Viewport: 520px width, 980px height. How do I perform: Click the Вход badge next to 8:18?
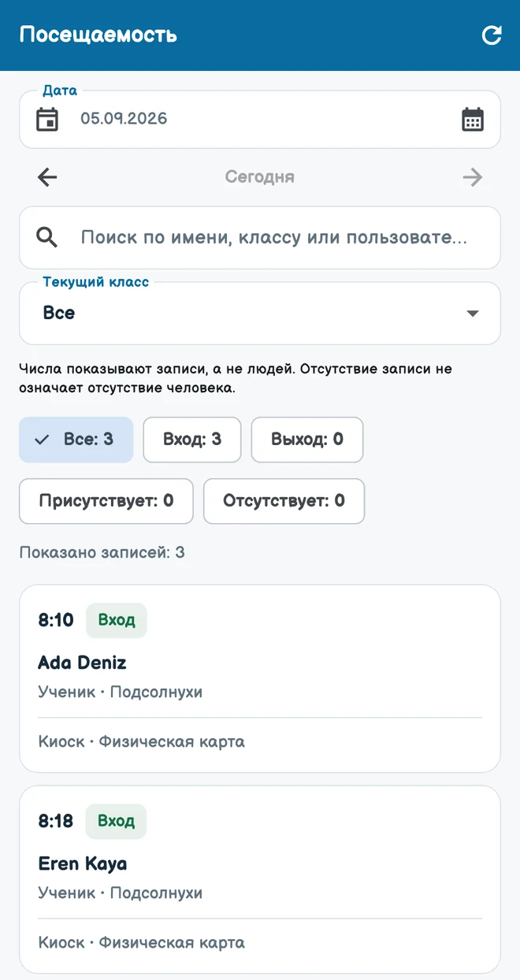117,821
